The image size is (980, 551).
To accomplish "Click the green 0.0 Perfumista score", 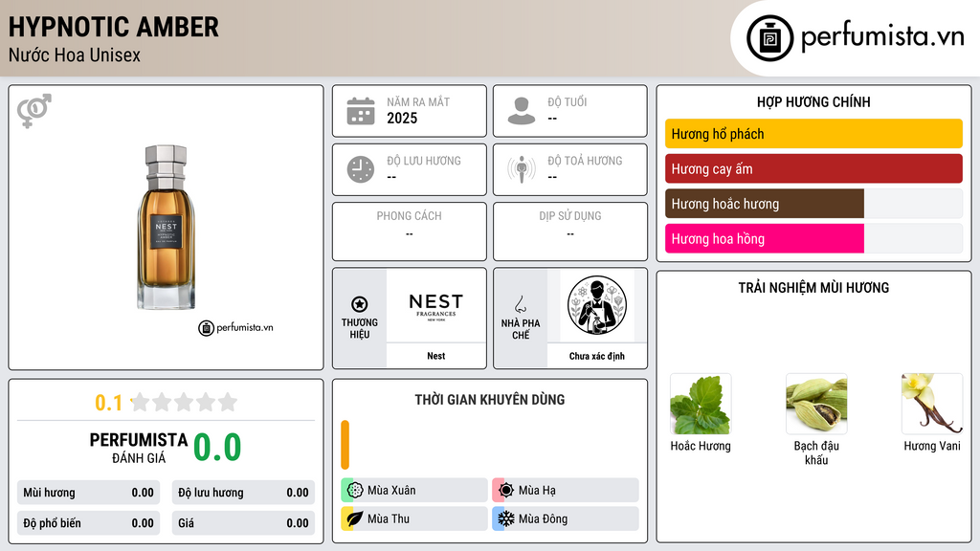I will tap(217, 448).
